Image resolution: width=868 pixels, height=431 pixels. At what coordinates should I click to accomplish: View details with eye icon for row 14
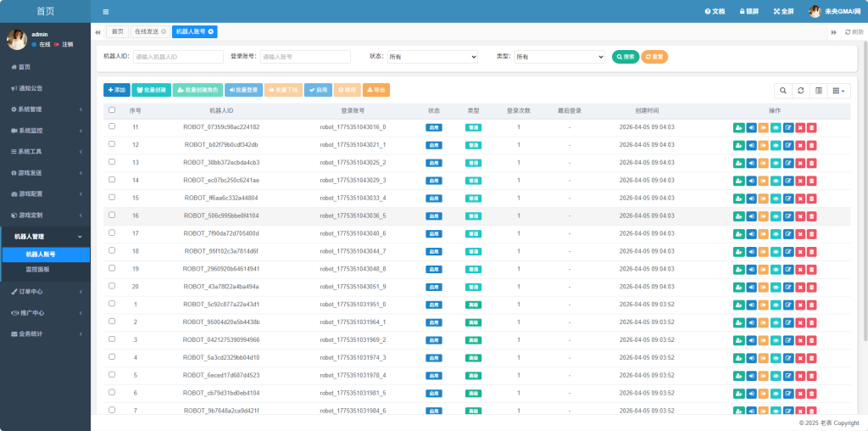tap(776, 181)
